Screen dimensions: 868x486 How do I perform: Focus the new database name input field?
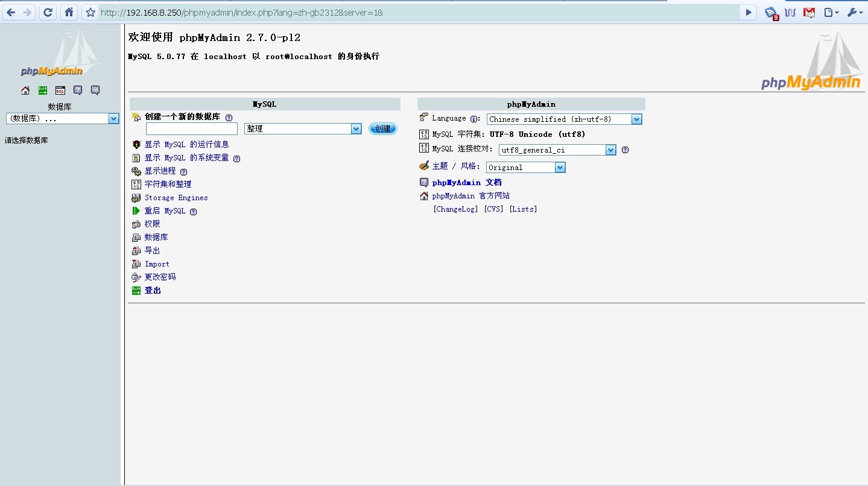pos(192,128)
